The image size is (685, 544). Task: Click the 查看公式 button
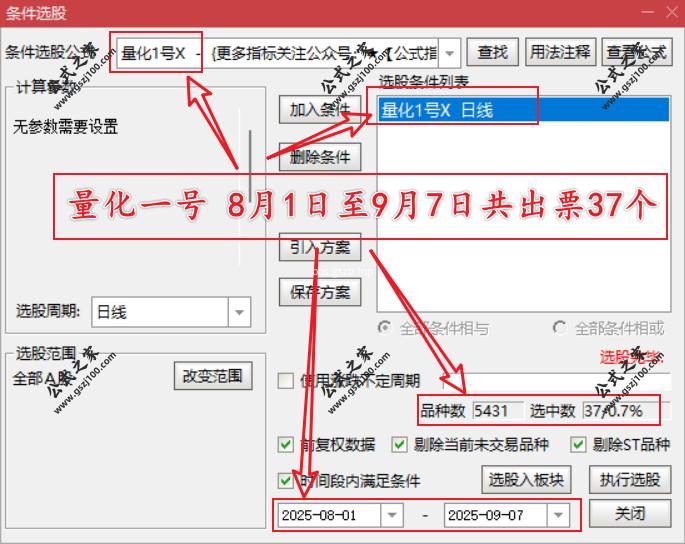tap(637, 52)
